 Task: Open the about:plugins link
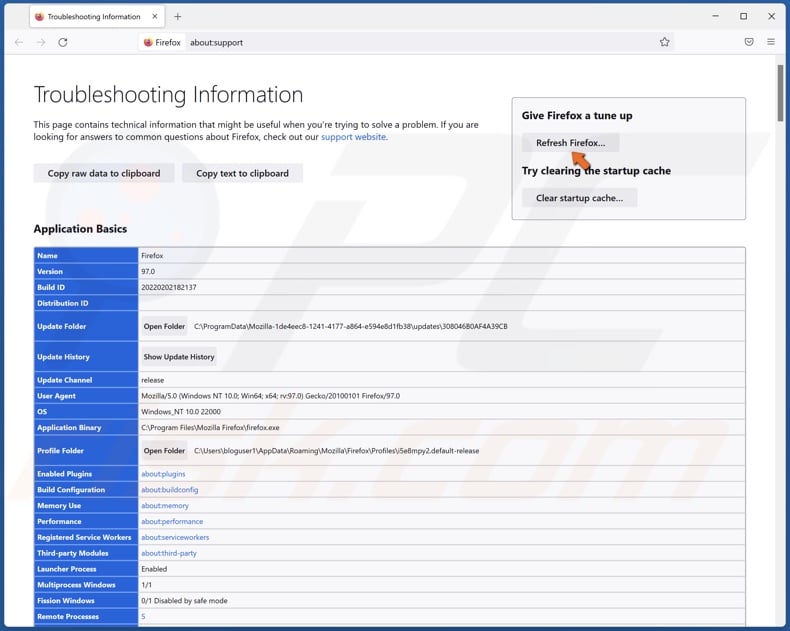(163, 474)
